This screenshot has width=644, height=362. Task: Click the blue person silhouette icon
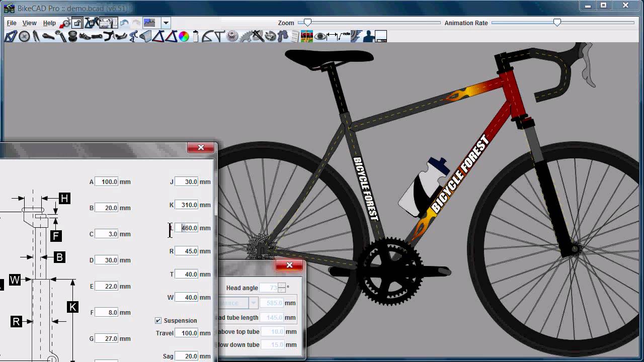point(368,36)
